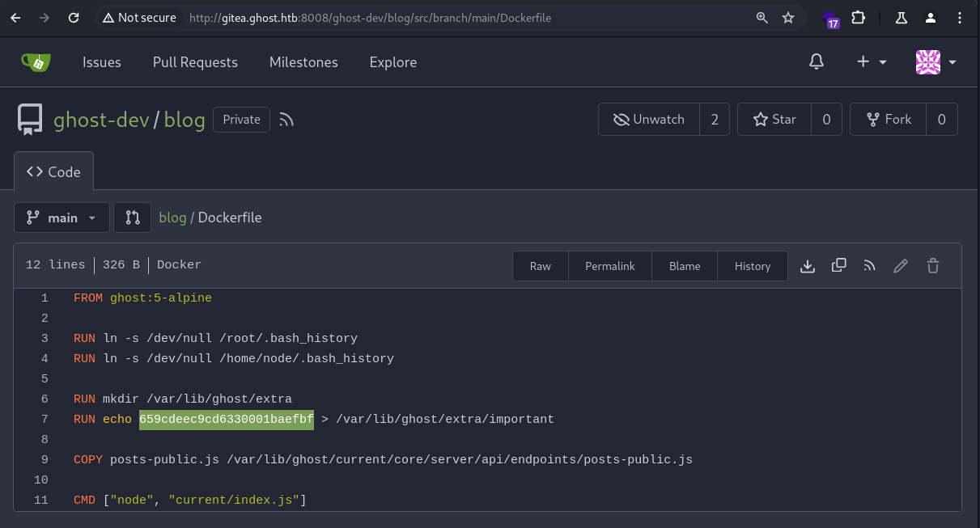View the Raw file contents
The height and width of the screenshot is (528, 980).
click(541, 266)
